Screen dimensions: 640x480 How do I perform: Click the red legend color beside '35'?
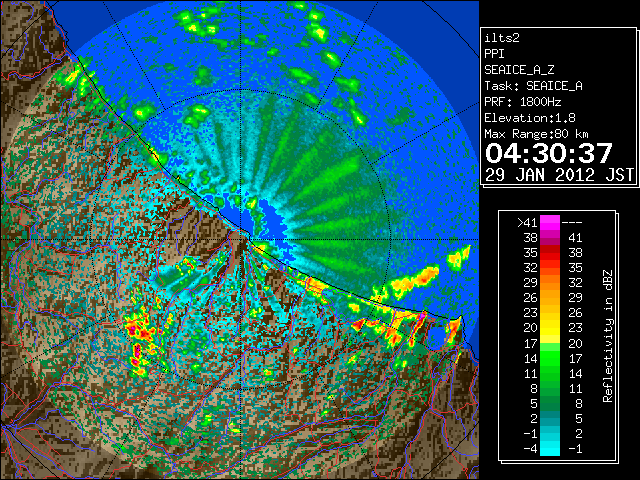coord(550,253)
